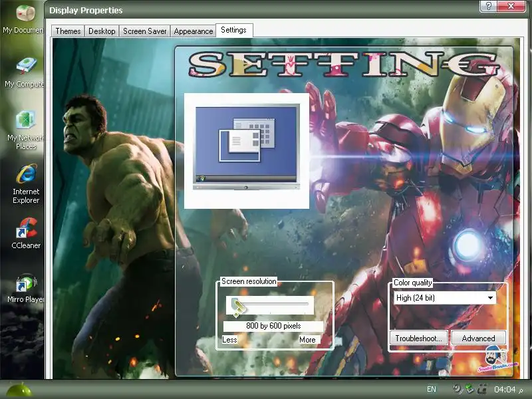
Task: Open the green apple Start button
Action: click(20, 390)
